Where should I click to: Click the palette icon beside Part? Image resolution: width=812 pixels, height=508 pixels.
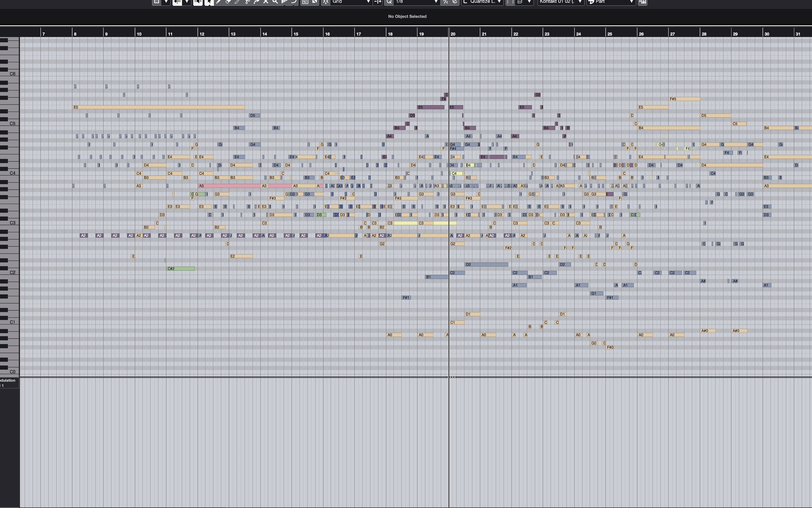pos(592,2)
